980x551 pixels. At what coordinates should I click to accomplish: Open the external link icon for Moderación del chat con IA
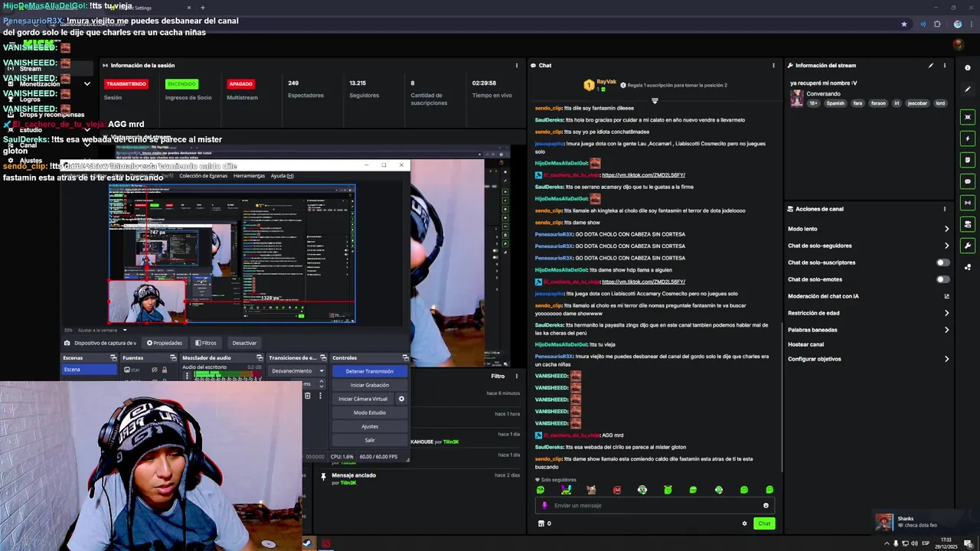(x=946, y=296)
